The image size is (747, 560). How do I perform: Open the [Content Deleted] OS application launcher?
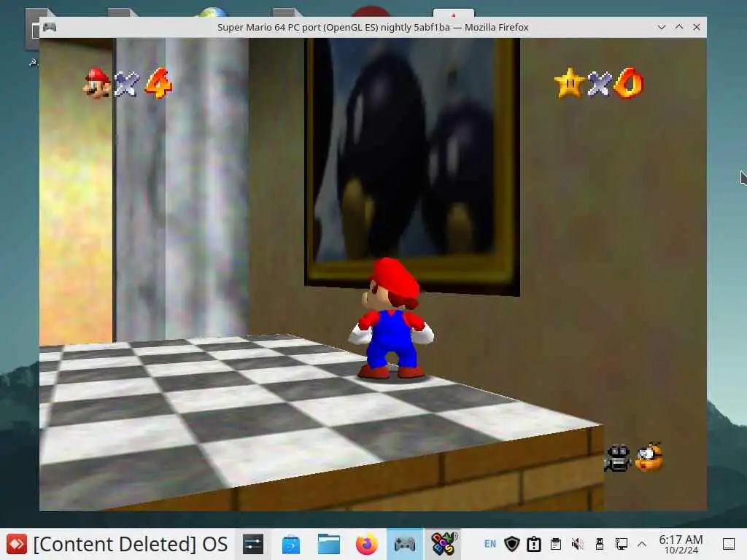(116, 544)
